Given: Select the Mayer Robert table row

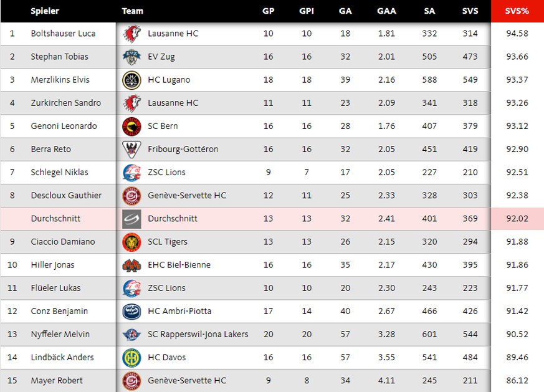Looking at the screenshot, I should [272, 381].
